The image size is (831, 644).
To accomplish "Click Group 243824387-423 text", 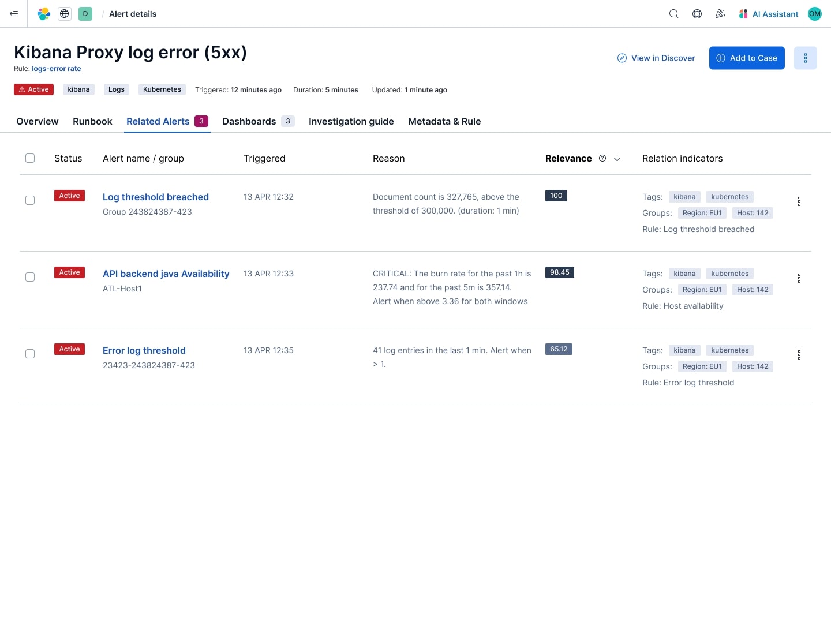I will [x=147, y=212].
